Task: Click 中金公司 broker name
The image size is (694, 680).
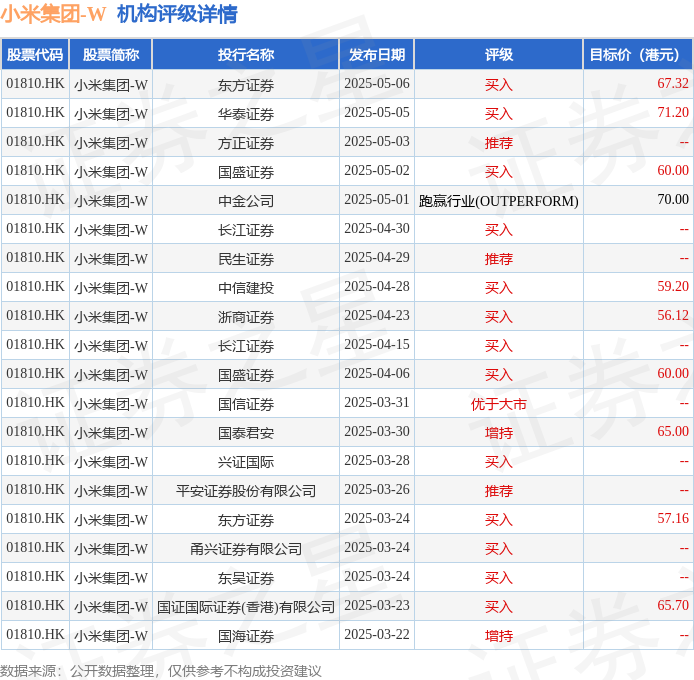Action: [246, 201]
